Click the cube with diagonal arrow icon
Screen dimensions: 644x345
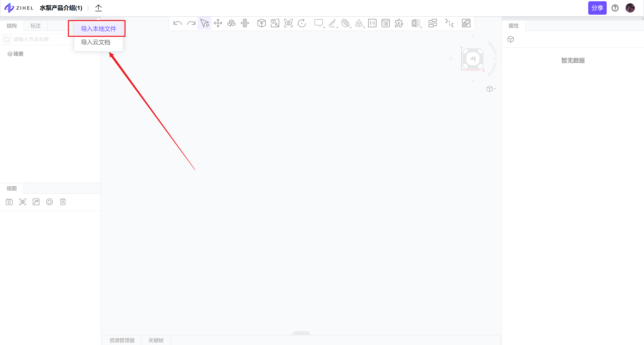tap(275, 23)
